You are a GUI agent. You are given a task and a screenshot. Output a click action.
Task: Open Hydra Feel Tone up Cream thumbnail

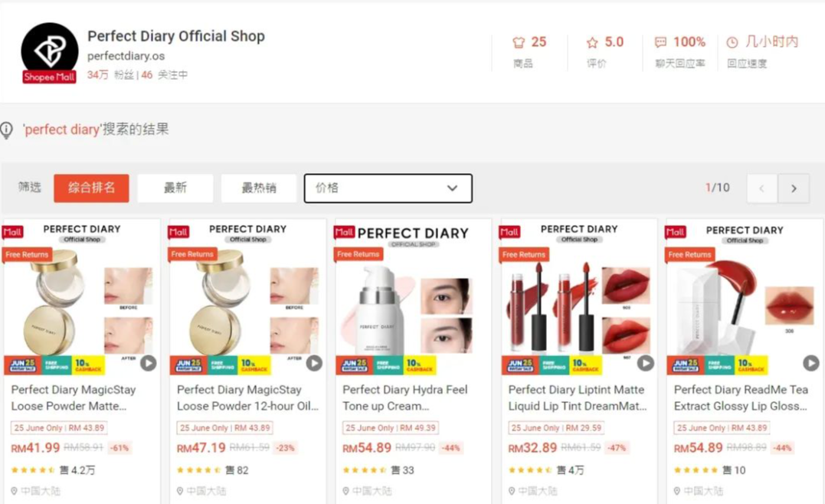413,297
